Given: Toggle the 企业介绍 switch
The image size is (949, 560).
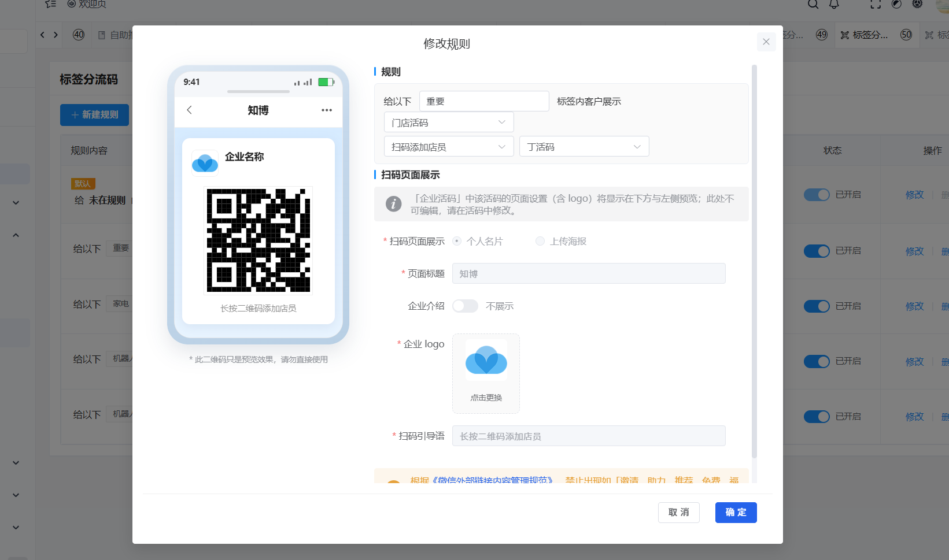Looking at the screenshot, I should click(465, 306).
